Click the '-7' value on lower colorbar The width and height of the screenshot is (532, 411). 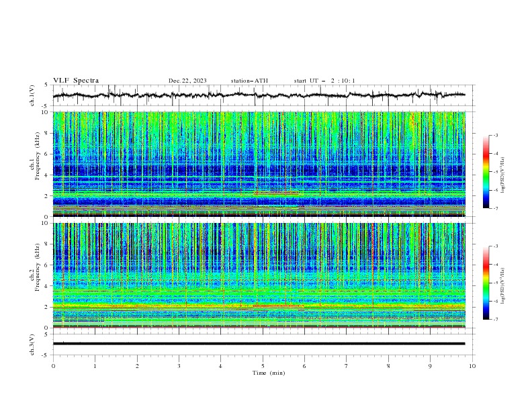point(495,320)
